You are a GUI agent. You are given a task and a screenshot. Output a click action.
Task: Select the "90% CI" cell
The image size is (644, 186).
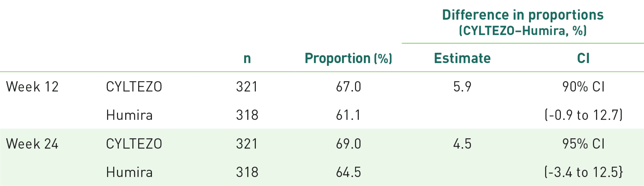pyautogui.click(x=583, y=87)
